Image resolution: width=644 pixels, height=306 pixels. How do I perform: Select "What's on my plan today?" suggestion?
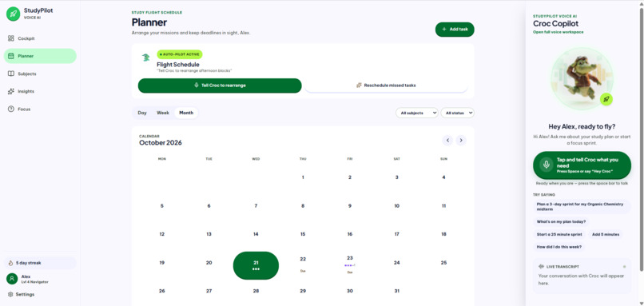pyautogui.click(x=561, y=221)
